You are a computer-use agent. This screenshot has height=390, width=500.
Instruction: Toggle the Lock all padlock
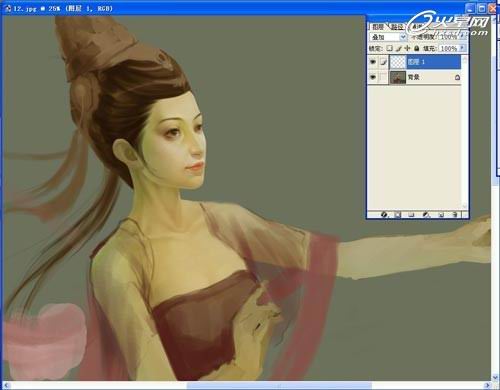(x=417, y=48)
